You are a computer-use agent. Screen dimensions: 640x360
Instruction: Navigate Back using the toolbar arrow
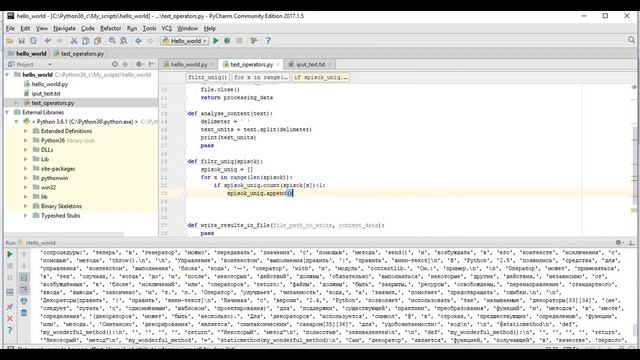138,41
